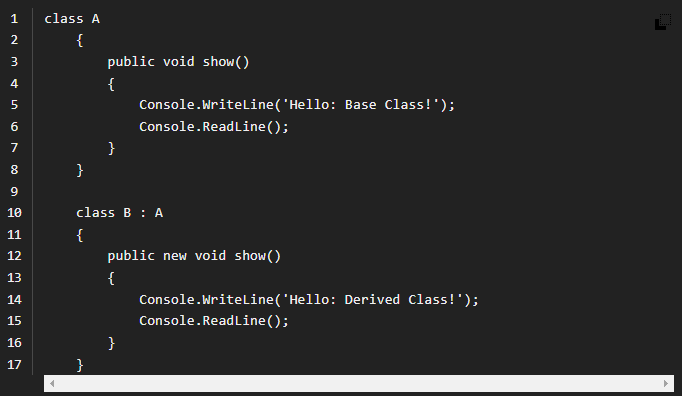Click the closing brace on line 8
Screen dimensions: 682x396
[80, 170]
